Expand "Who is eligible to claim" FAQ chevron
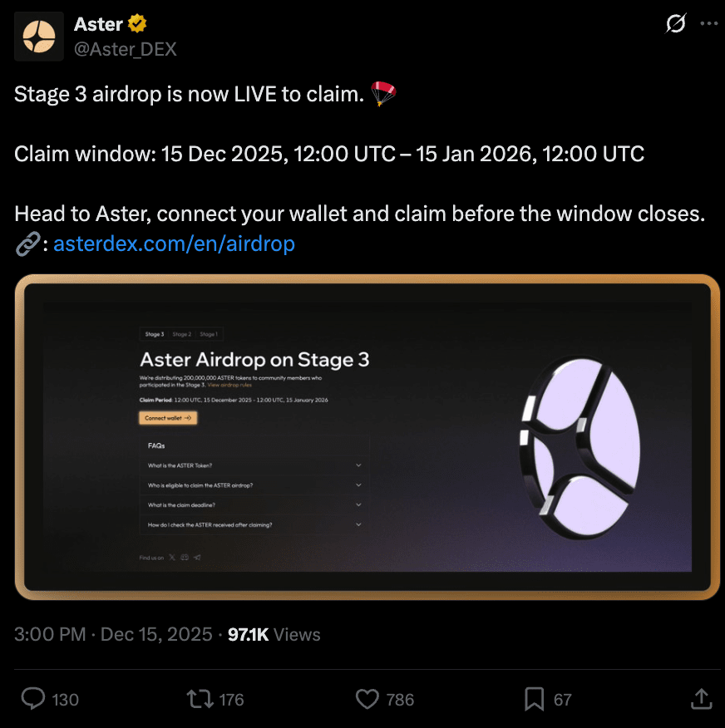Image resolution: width=725 pixels, height=728 pixels. (358, 485)
